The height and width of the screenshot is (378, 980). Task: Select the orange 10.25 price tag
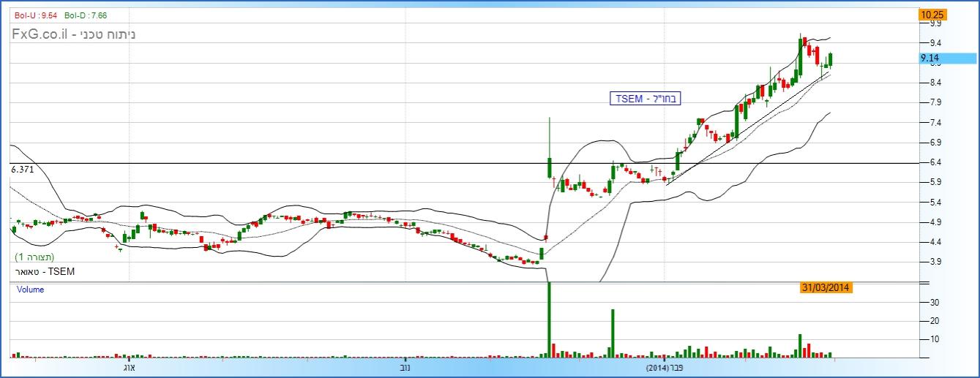pyautogui.click(x=933, y=14)
